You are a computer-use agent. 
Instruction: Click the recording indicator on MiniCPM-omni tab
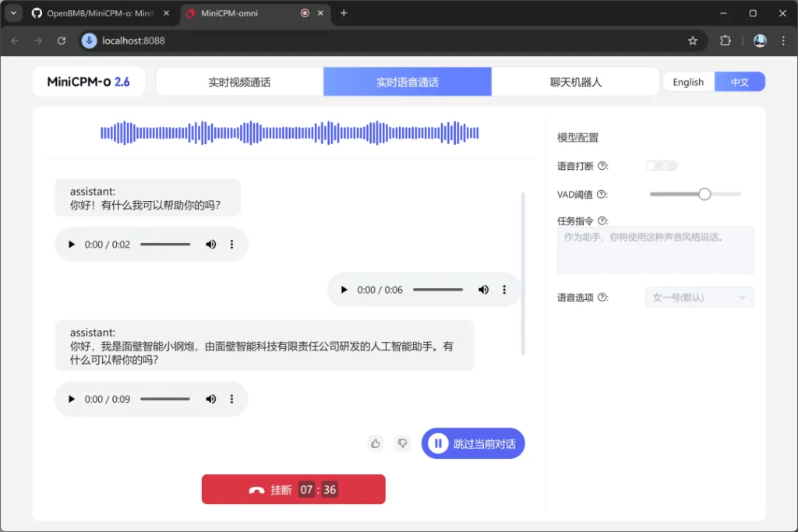[305, 13]
